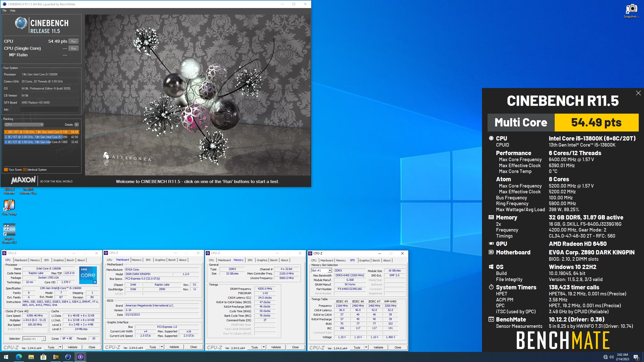
Task: Click Details arrow in Ranking panel
Action: coord(77,125)
